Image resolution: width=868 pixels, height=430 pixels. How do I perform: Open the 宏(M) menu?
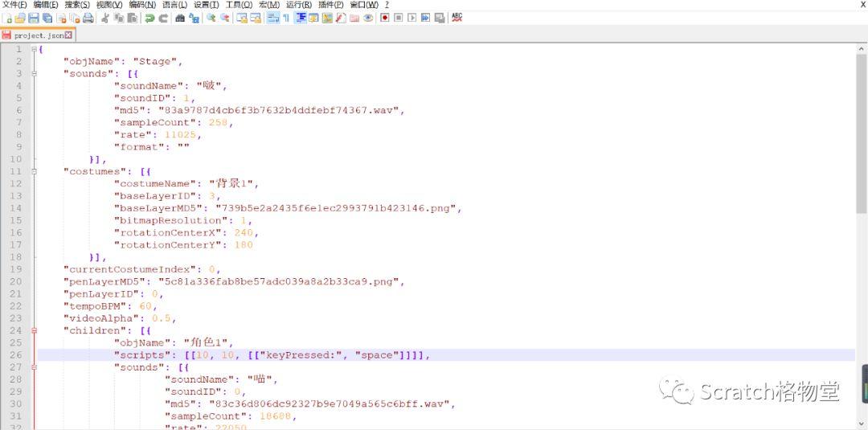[269, 5]
